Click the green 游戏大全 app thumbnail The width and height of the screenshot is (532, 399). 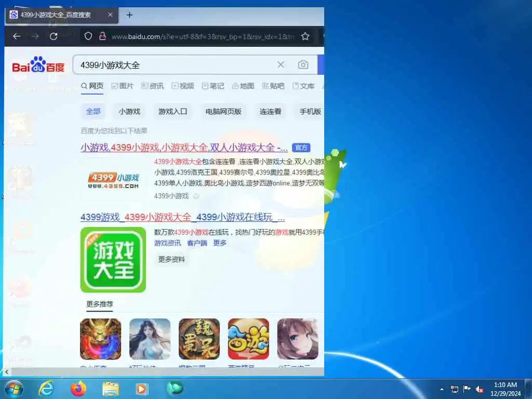point(113,260)
